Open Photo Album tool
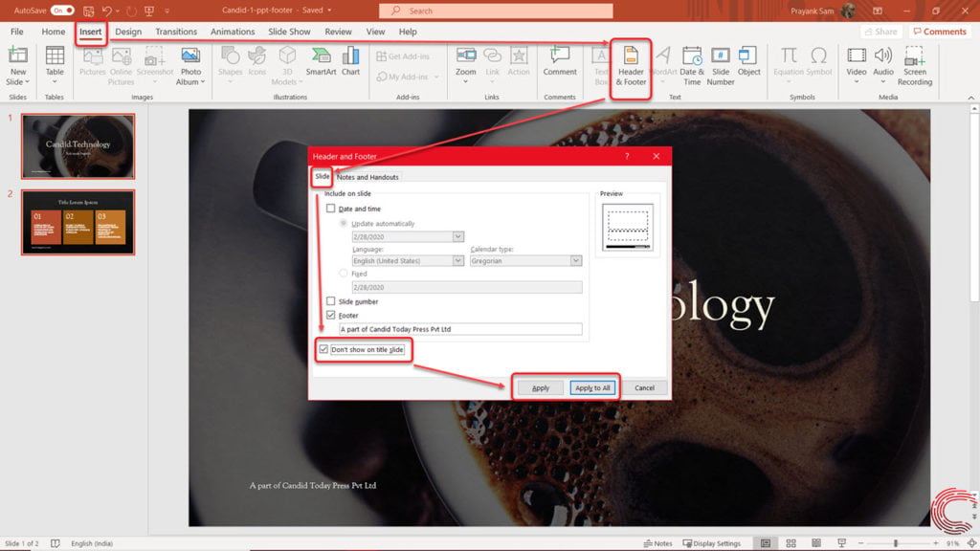This screenshot has height=551, width=980. point(190,66)
